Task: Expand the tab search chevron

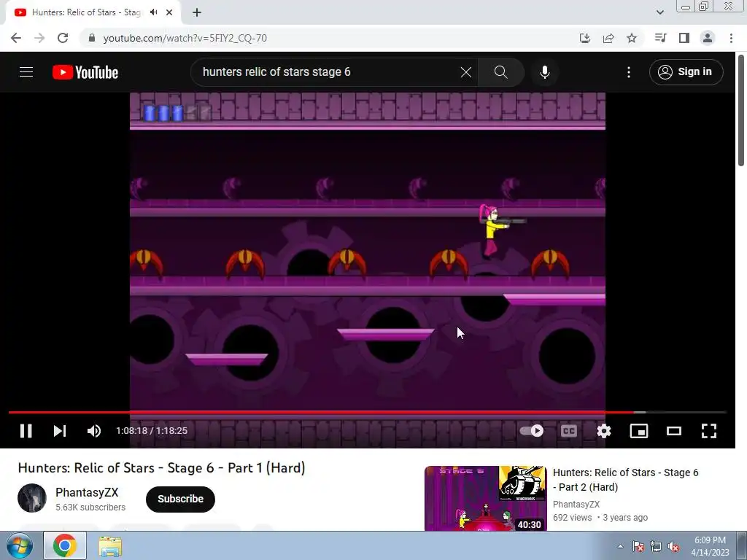Action: [x=659, y=12]
